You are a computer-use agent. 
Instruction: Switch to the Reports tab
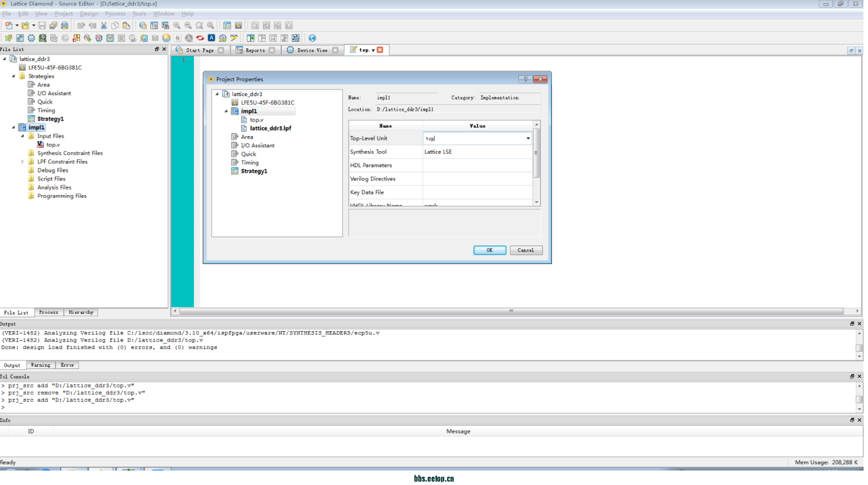coord(255,50)
